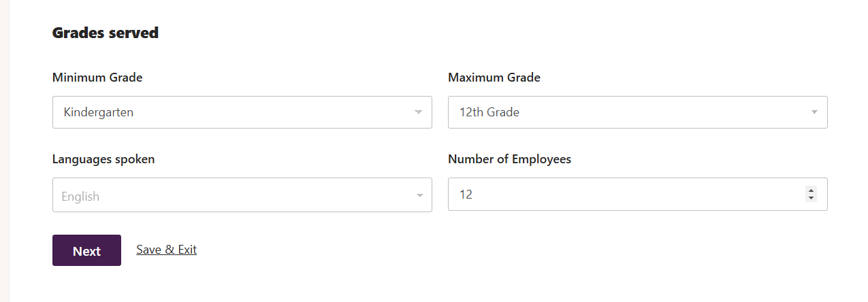Open the Maximum Grade dropdown arrow
This screenshot has width=868, height=302.
click(x=814, y=112)
